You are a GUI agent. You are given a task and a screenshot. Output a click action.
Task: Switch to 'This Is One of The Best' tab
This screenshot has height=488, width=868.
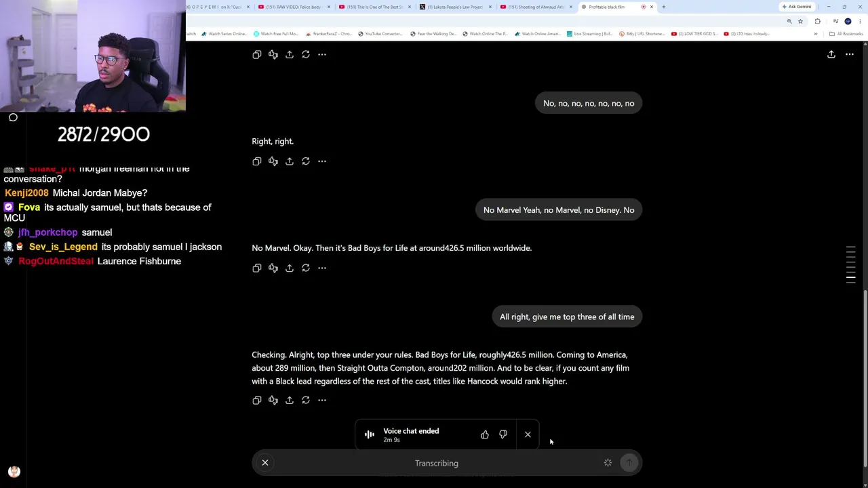pyautogui.click(x=375, y=7)
